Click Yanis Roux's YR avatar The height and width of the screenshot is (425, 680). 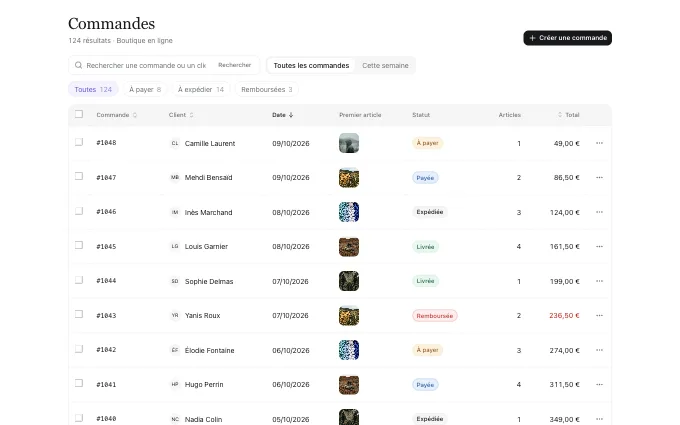pyautogui.click(x=175, y=315)
